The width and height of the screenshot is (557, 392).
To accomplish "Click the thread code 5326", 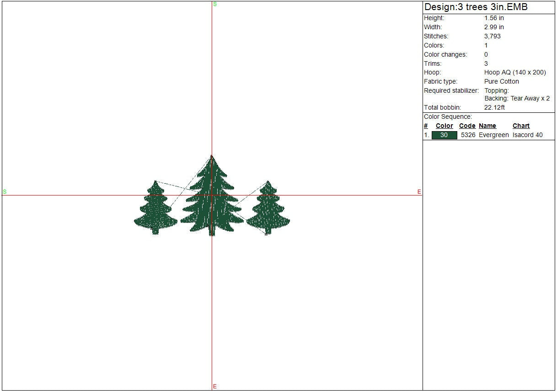I will click(468, 135).
